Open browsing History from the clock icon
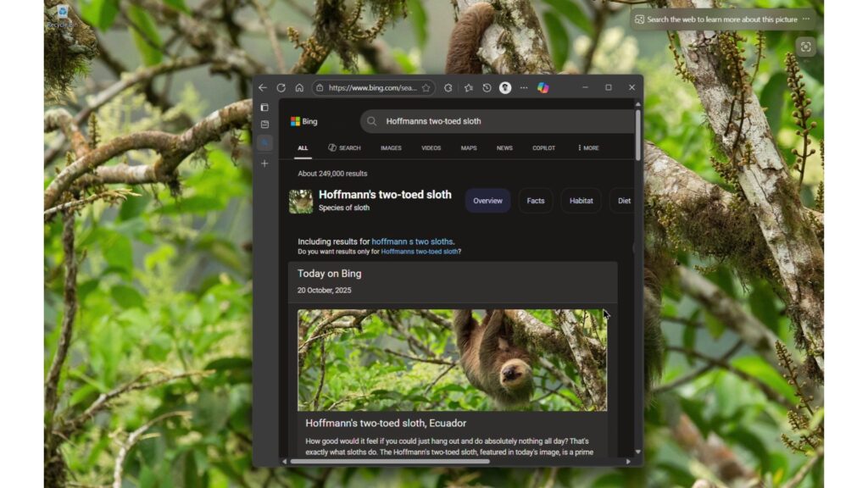The image size is (868, 488). pyautogui.click(x=486, y=87)
